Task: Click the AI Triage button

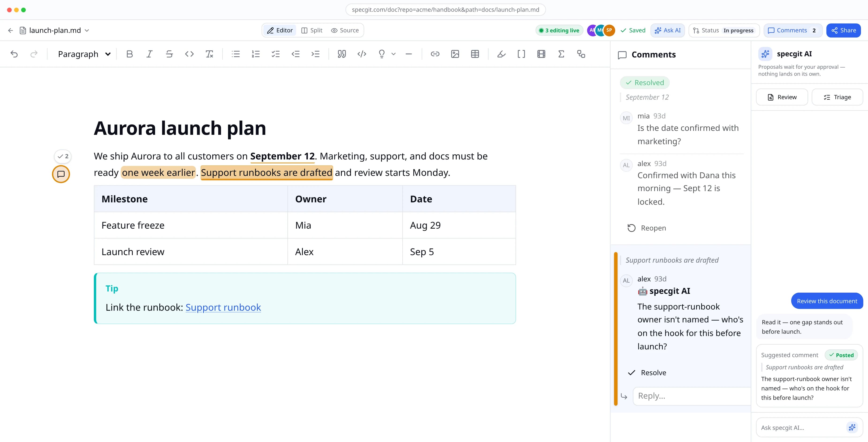Action: click(x=837, y=97)
